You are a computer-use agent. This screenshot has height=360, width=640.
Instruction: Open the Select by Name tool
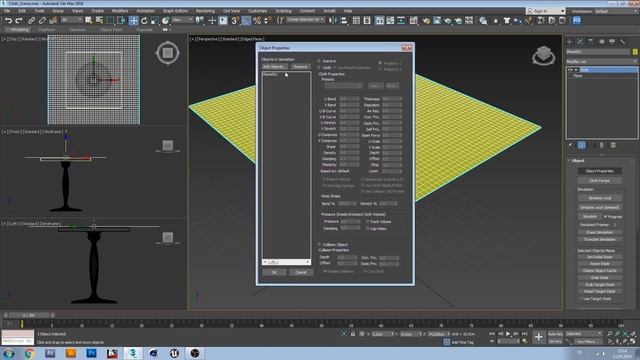click(x=99, y=20)
